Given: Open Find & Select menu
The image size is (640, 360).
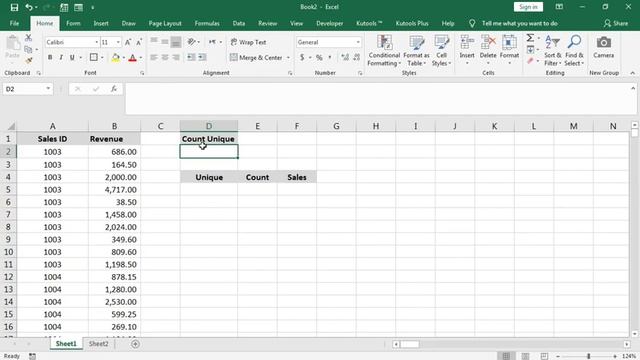Looking at the screenshot, I should point(574,51).
